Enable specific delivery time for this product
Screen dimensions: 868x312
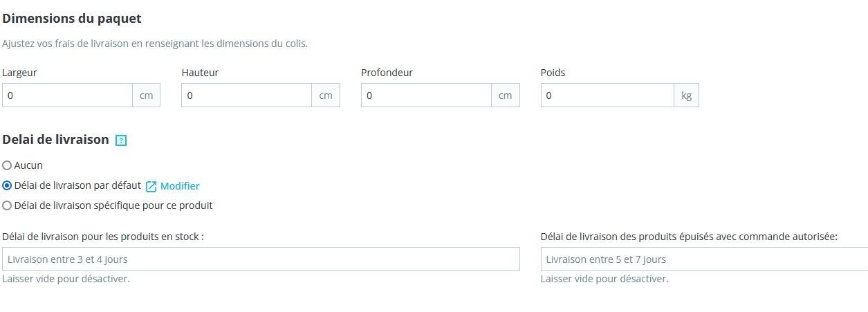point(7,205)
